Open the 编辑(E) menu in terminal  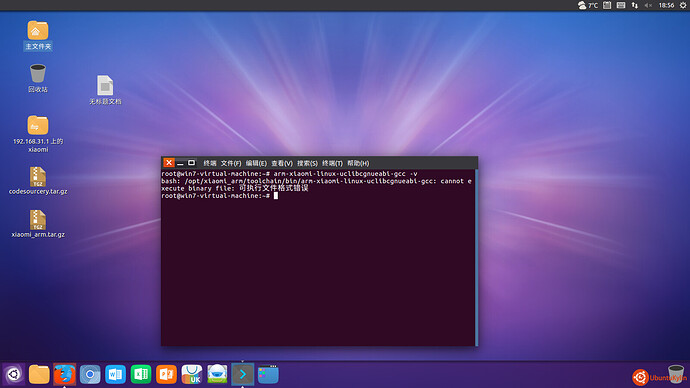coord(256,163)
